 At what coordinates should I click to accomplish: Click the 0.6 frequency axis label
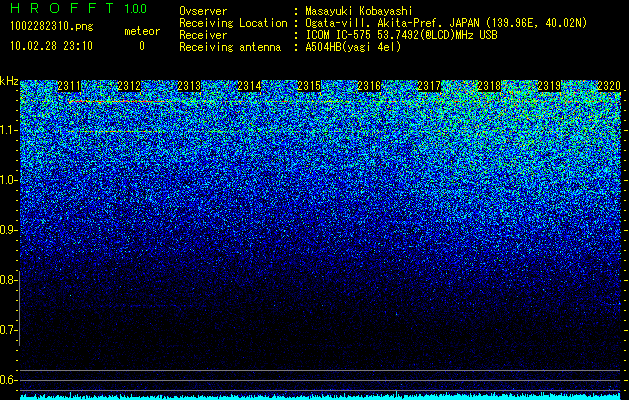pyautogui.click(x=7, y=380)
